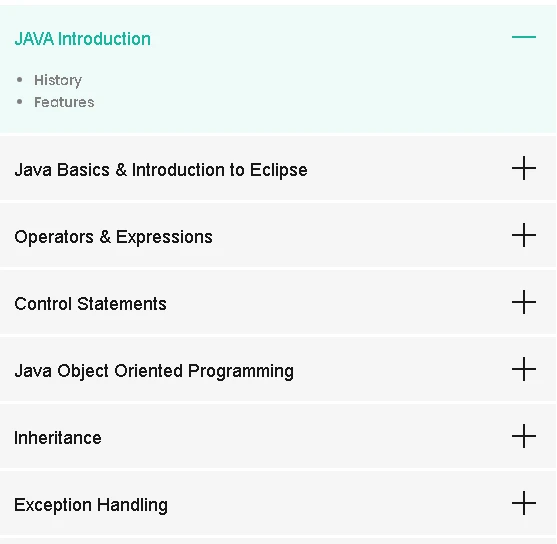Expand Inheritance plus icon
The image size is (557, 544).
[x=524, y=436]
